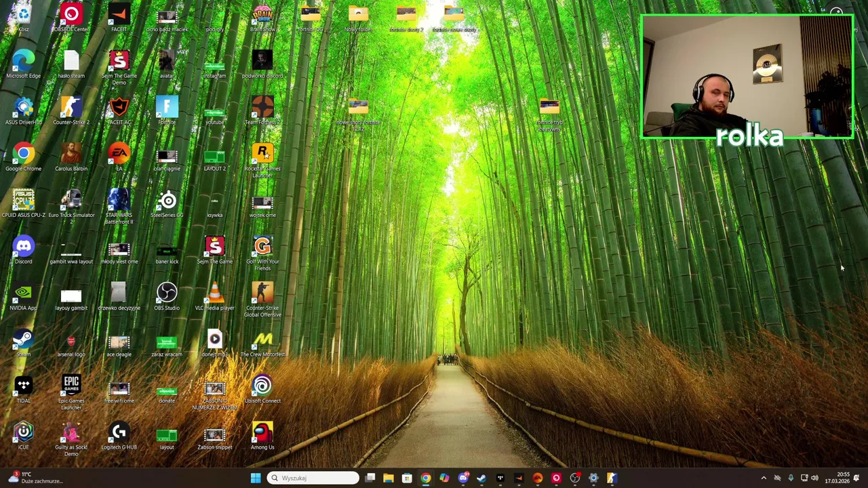Open the EA app desktop shortcut
This screenshot has height=488, width=868.
click(119, 157)
